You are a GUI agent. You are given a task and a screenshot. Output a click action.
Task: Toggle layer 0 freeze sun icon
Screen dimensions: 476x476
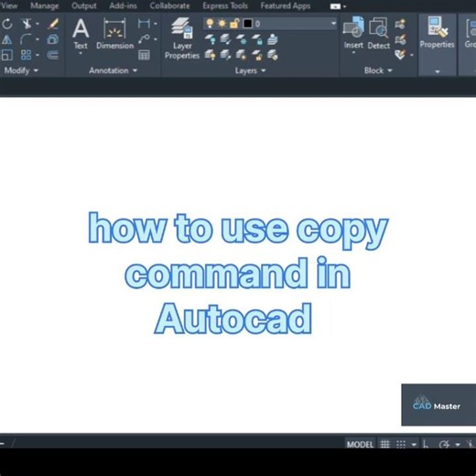(222, 24)
